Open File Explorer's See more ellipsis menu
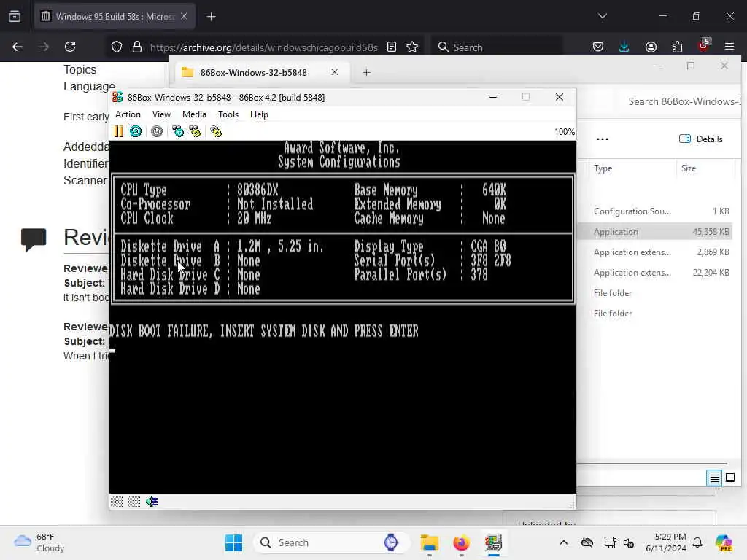The width and height of the screenshot is (747, 560). pyautogui.click(x=602, y=139)
